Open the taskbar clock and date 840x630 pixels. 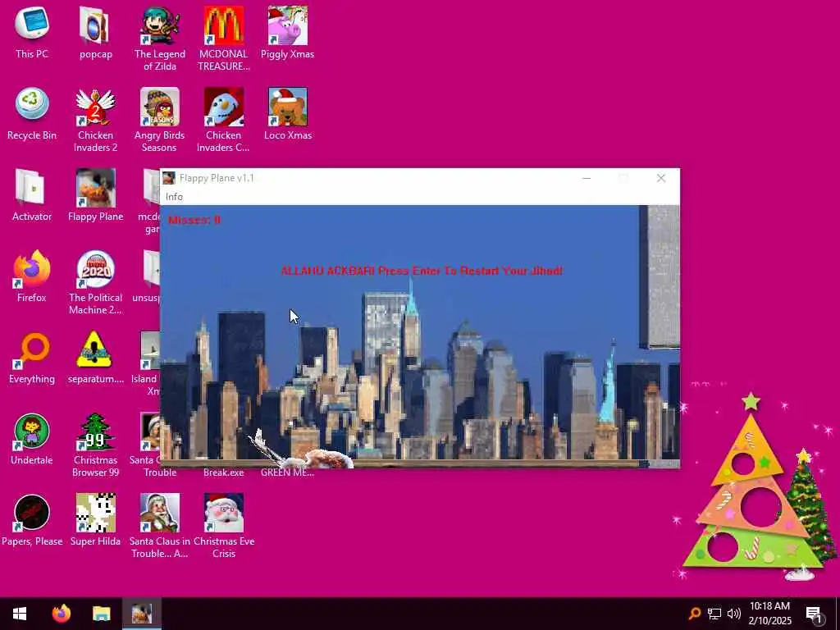pyautogui.click(x=769, y=614)
